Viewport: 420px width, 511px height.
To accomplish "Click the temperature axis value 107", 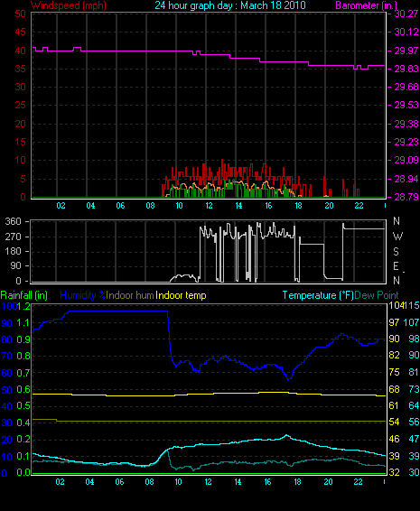I will pyautogui.click(x=412, y=322).
